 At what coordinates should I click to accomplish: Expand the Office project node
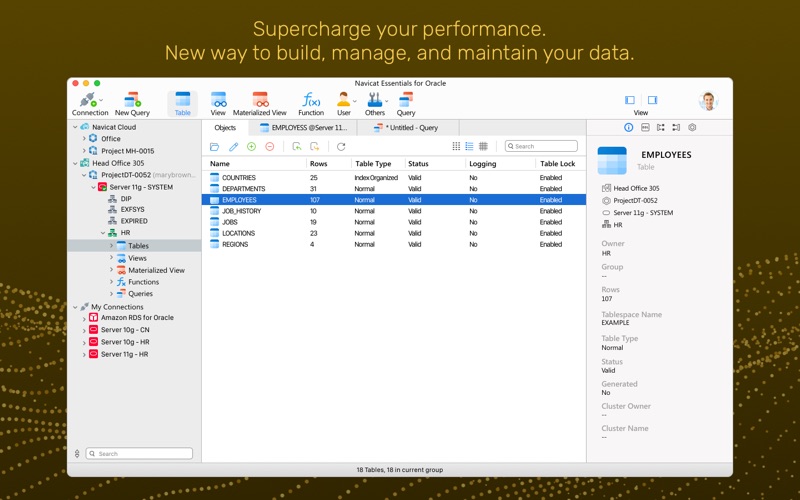84,139
